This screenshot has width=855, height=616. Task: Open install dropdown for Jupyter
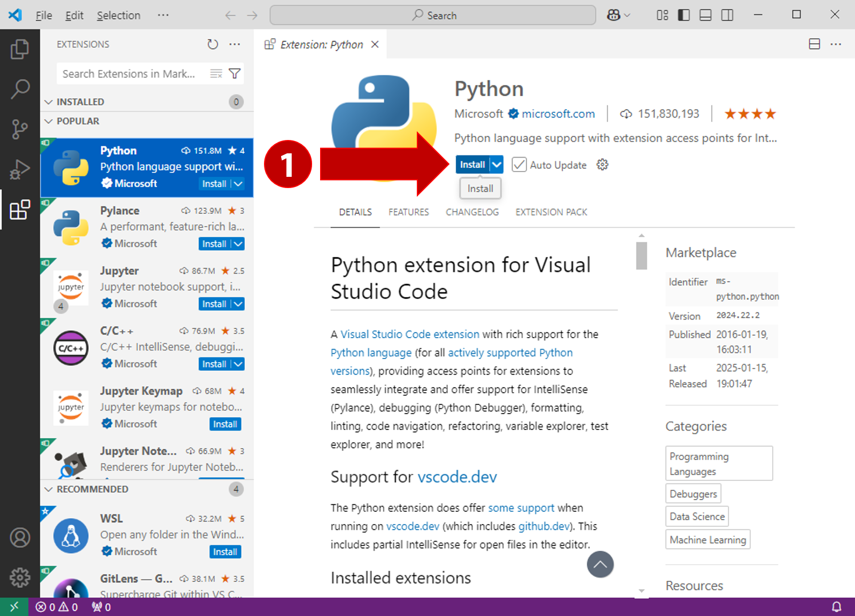click(x=238, y=304)
